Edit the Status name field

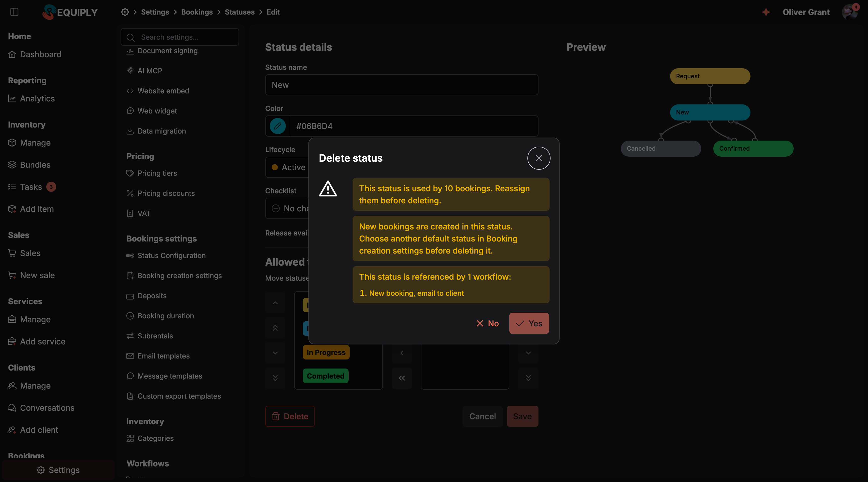402,85
